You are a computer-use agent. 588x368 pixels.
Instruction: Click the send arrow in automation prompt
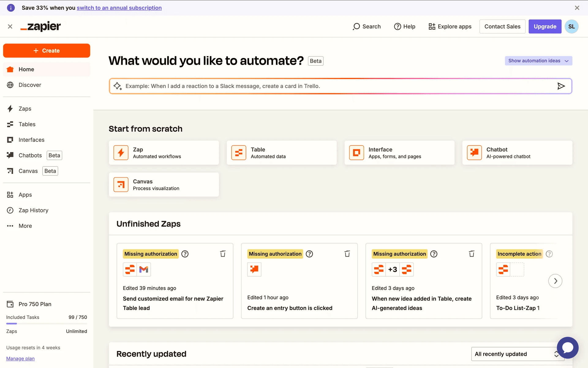click(x=561, y=86)
